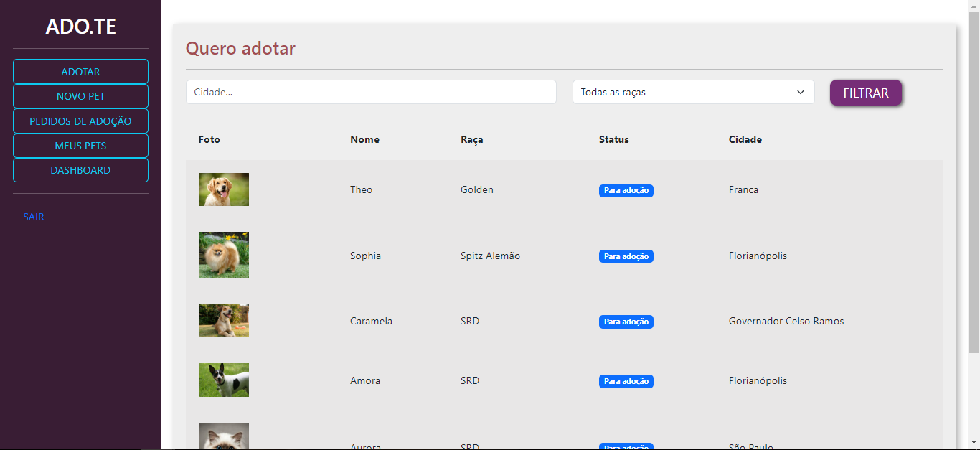
Task: Open Caramela's dog photo thumbnail
Action: (224, 321)
